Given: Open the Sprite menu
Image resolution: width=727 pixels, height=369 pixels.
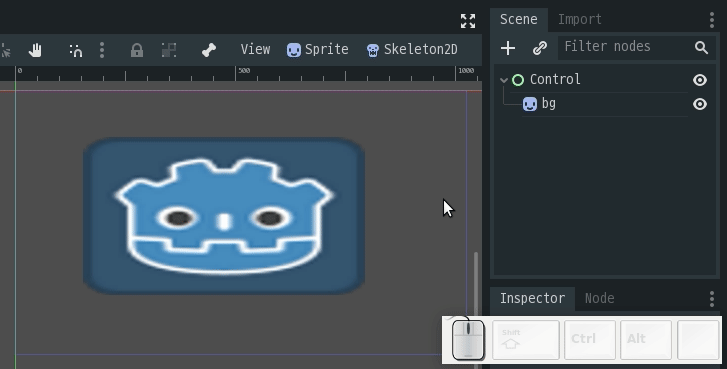Looking at the screenshot, I should (x=318, y=50).
